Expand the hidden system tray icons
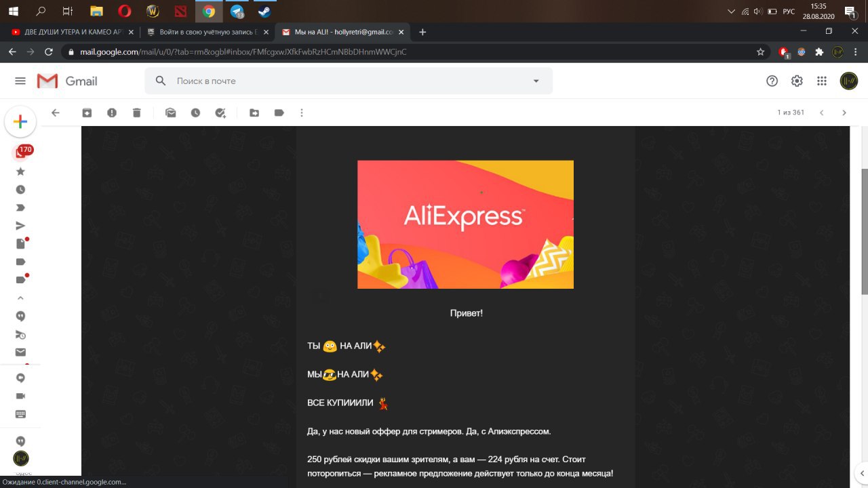Image resolution: width=868 pixels, height=488 pixels. [731, 11]
